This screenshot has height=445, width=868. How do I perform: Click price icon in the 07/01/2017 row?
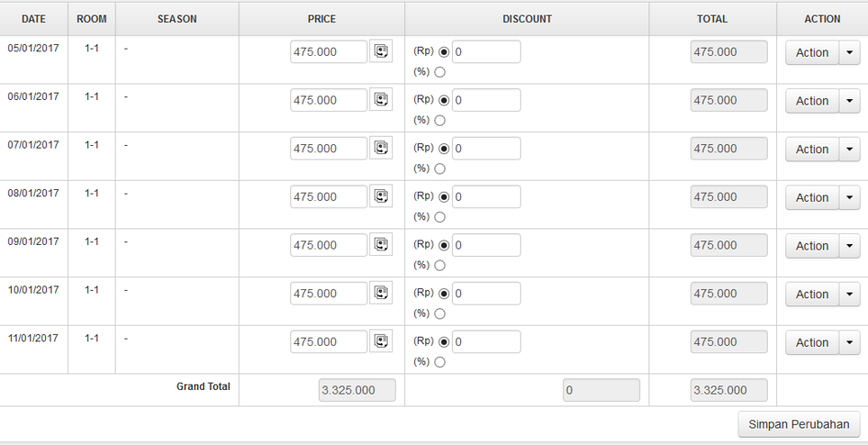[x=380, y=148]
